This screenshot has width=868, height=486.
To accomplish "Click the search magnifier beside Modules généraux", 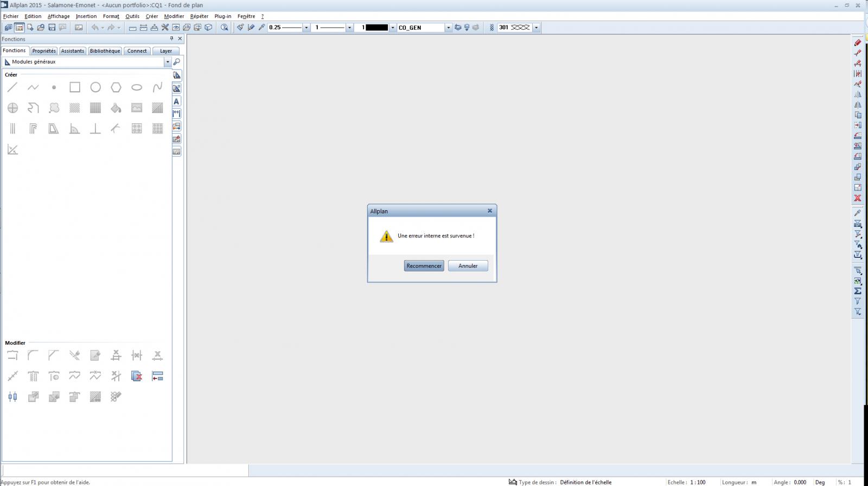I will pos(176,62).
